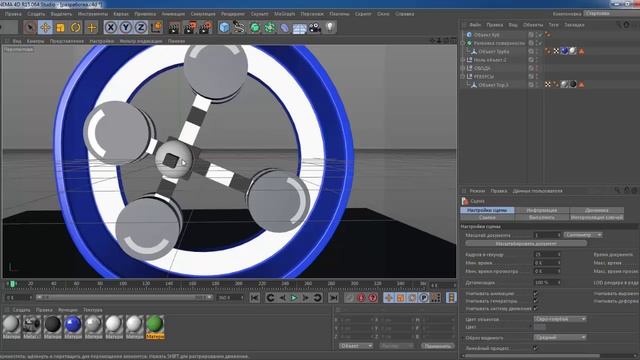Image resolution: width=640 pixels, height=360 pixels.
Task: Switch to Динамика tab
Action: click(x=596, y=210)
